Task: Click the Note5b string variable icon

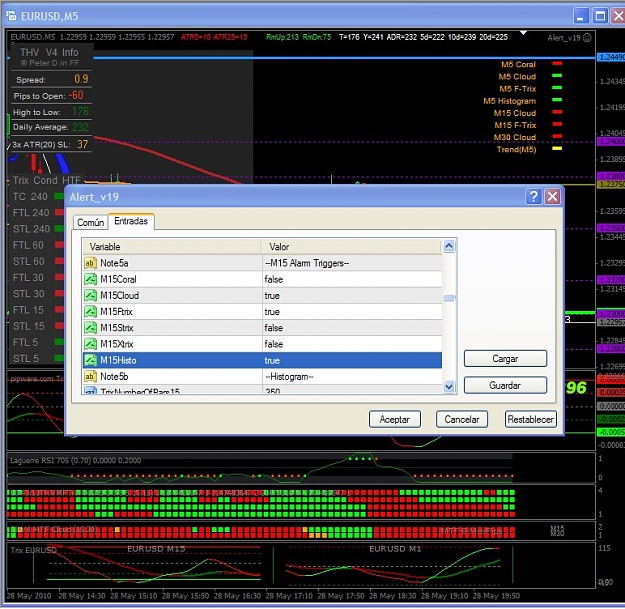Action: (90, 377)
